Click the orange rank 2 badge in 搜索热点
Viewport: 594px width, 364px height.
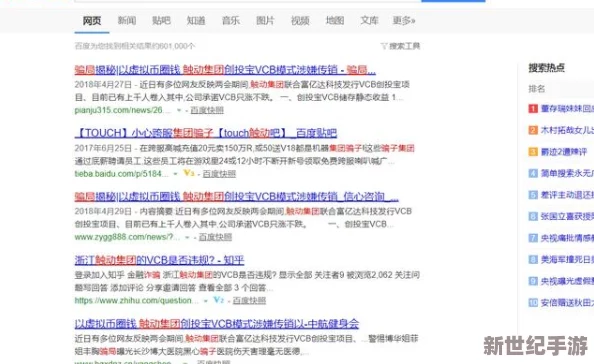tap(533, 130)
